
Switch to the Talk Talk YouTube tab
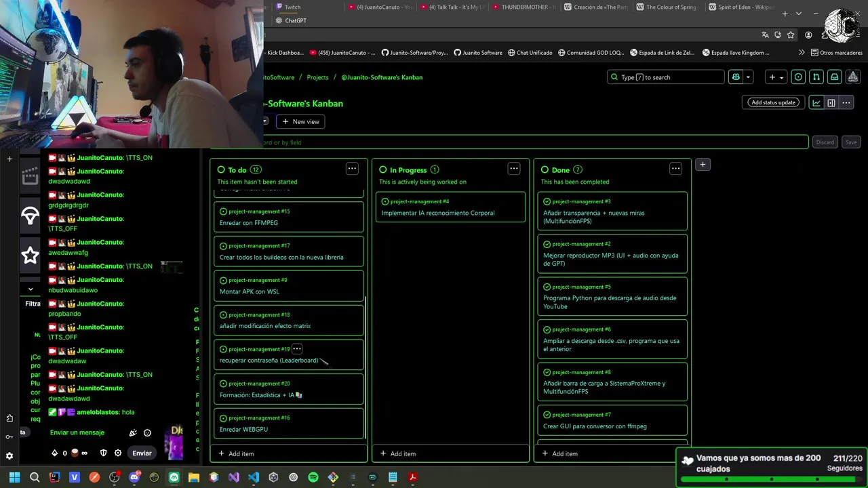click(451, 7)
